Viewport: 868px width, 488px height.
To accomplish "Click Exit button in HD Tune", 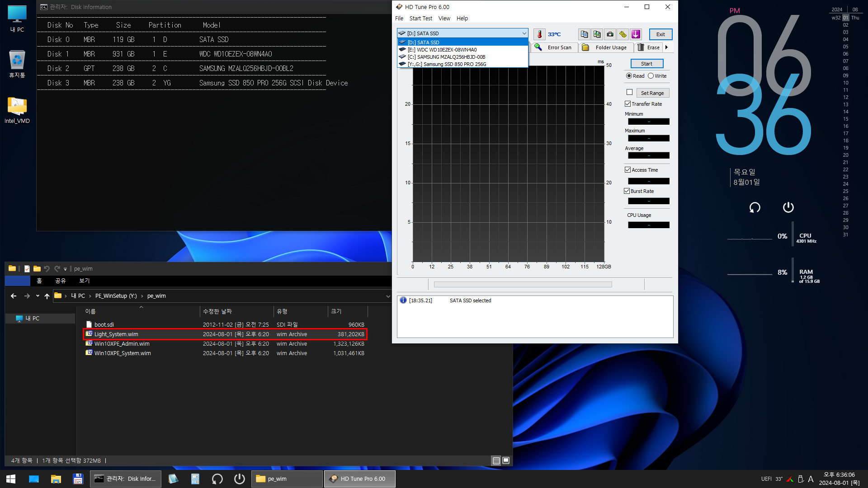I will (660, 34).
